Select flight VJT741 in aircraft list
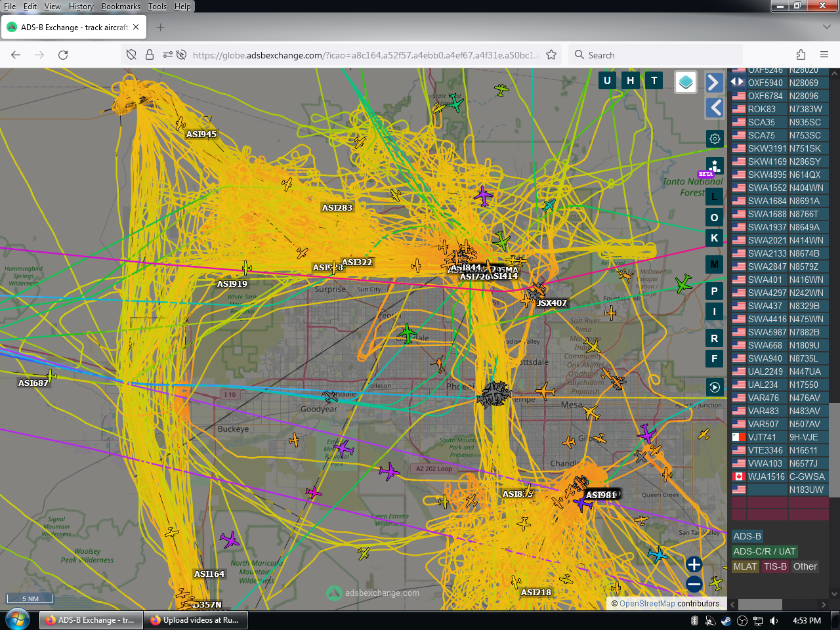840x630 pixels. tap(780, 437)
